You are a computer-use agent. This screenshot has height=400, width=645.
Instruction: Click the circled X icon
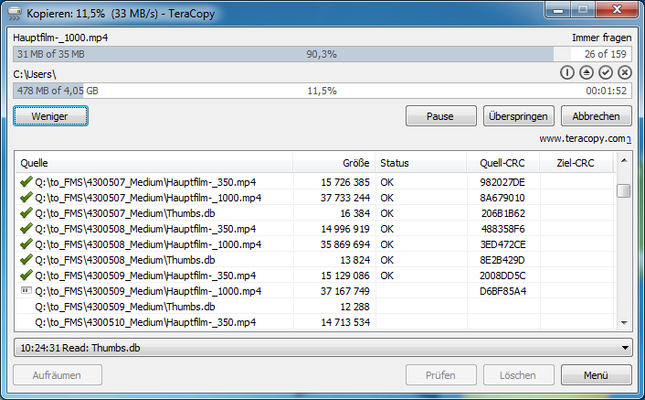(x=625, y=73)
